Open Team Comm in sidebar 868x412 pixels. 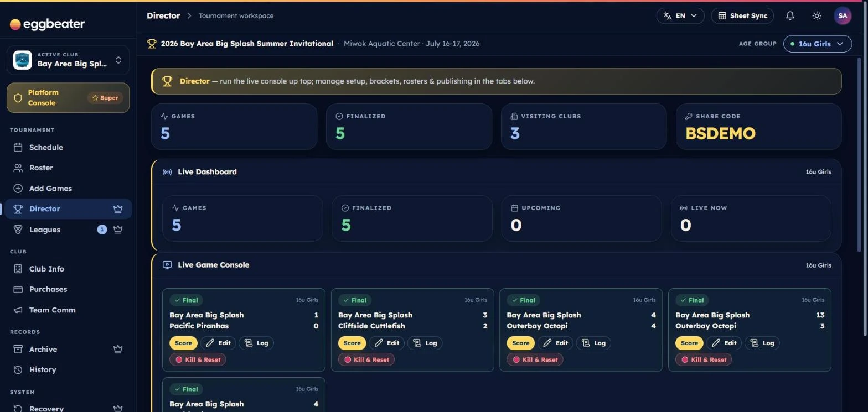(x=68, y=310)
